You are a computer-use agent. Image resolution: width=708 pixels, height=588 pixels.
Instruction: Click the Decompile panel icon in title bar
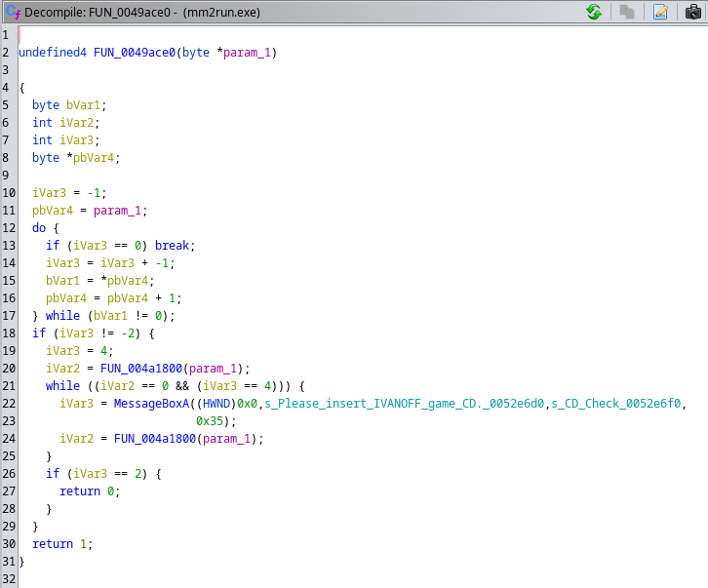click(x=13, y=12)
